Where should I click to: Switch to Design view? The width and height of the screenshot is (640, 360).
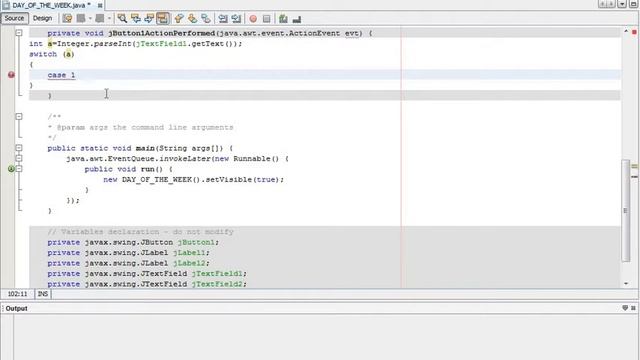point(42,18)
